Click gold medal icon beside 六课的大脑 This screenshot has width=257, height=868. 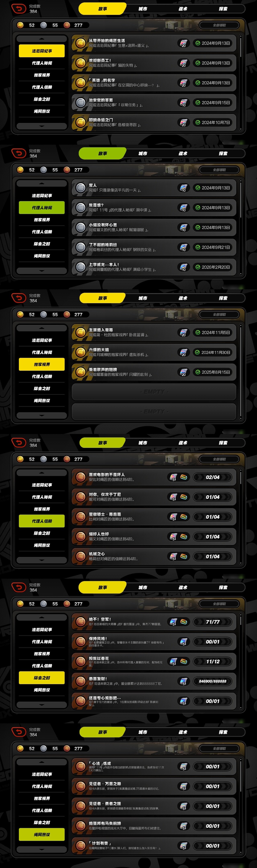pyautogui.click(x=81, y=352)
